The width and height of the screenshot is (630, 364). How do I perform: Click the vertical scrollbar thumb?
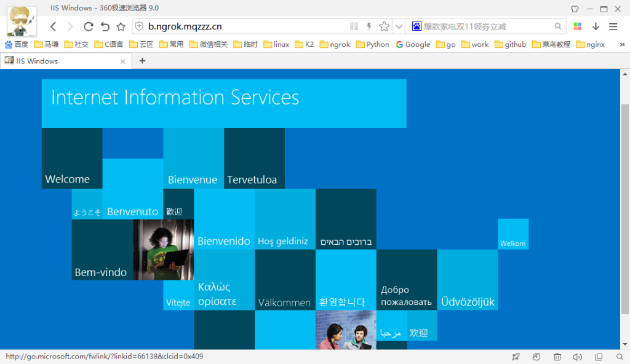[625, 209]
